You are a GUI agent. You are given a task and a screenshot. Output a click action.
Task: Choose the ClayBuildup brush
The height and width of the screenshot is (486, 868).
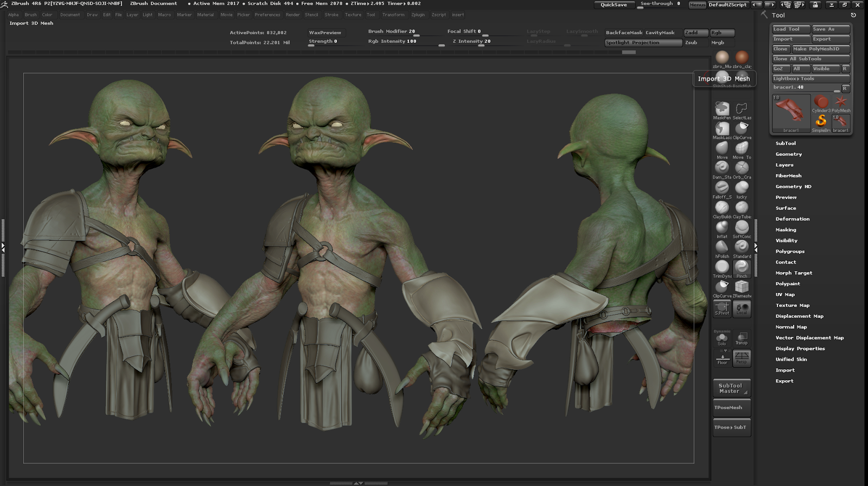click(722, 208)
